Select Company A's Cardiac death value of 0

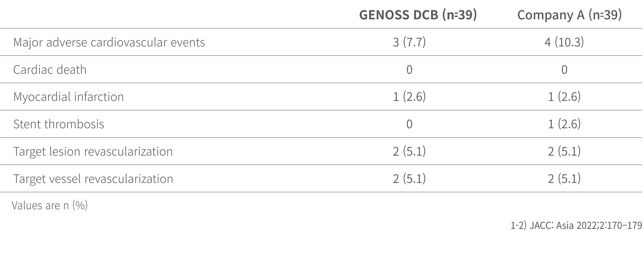[564, 70]
